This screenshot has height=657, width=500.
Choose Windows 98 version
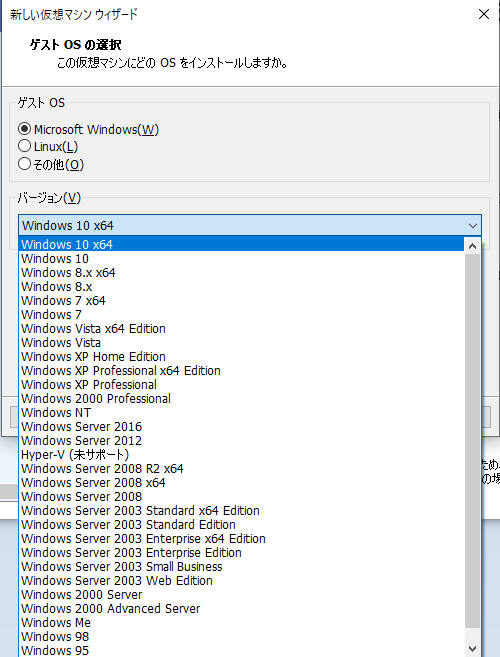242,636
